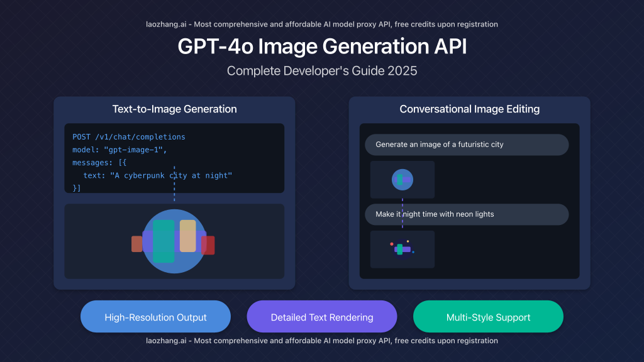The width and height of the screenshot is (644, 362).
Task: Click the 'model: "gpt-image-1",' code line
Action: (x=119, y=150)
